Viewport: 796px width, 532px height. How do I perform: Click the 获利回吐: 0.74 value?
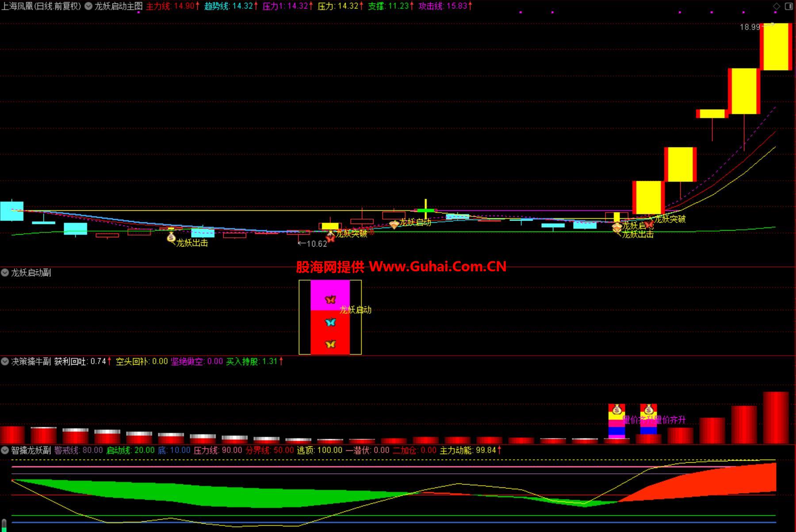coord(83,361)
